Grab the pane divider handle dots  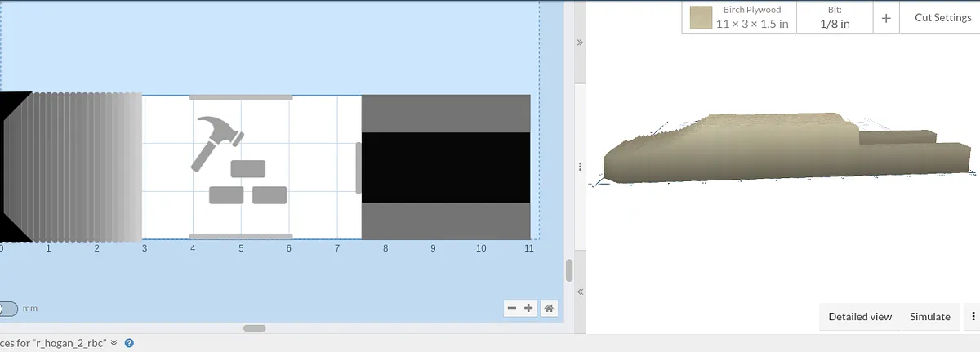click(580, 167)
